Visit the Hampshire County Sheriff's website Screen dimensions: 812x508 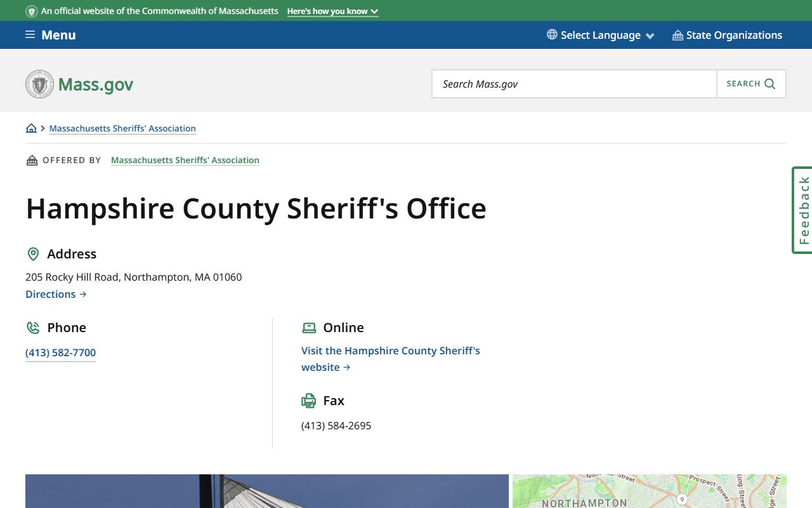(391, 359)
